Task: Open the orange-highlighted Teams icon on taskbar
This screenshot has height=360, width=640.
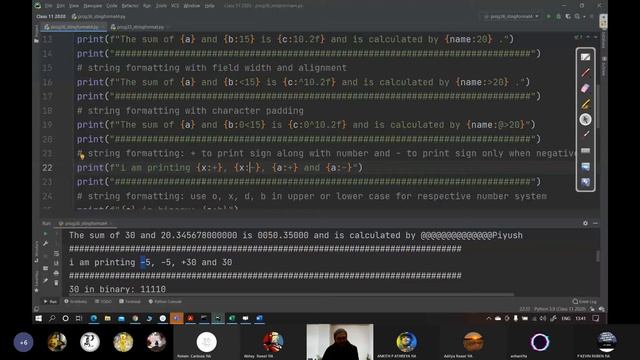Action: click(176, 318)
